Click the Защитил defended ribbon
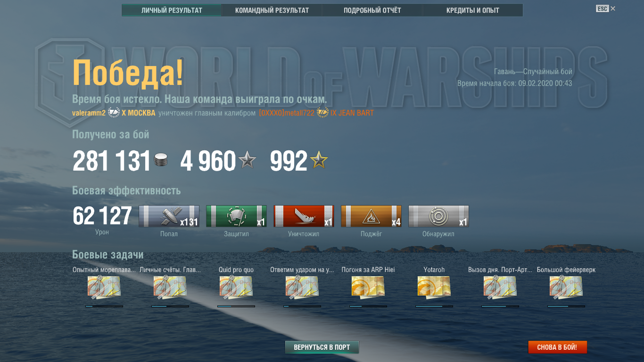 (x=236, y=216)
